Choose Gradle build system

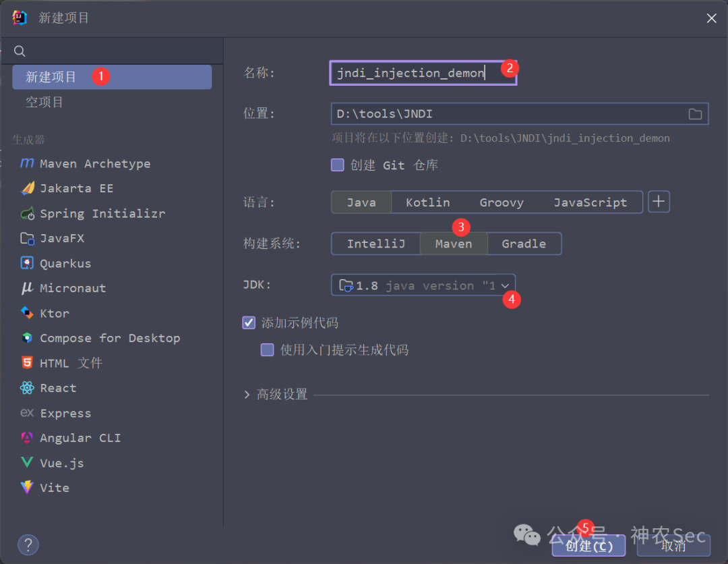pyautogui.click(x=524, y=244)
